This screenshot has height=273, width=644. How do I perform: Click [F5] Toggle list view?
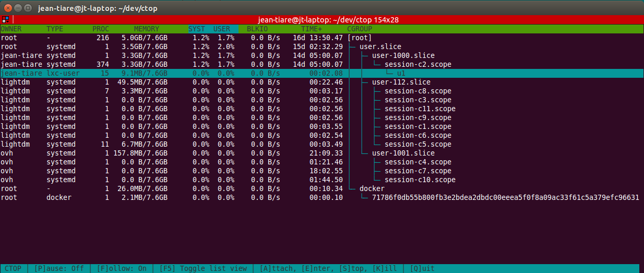(203, 268)
